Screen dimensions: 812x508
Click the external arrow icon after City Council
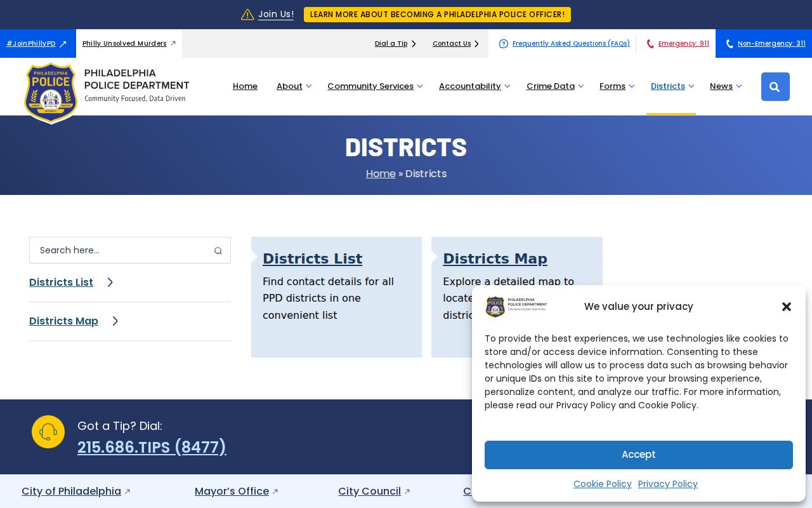tap(407, 491)
